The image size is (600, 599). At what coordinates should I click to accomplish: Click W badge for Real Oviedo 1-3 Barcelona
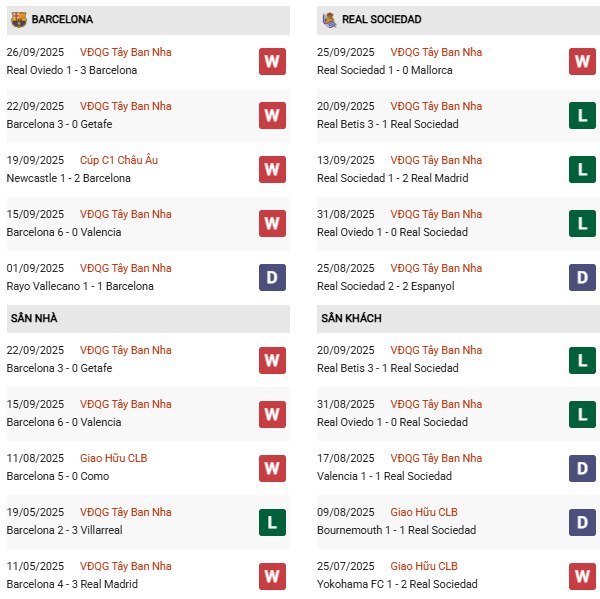(272, 61)
